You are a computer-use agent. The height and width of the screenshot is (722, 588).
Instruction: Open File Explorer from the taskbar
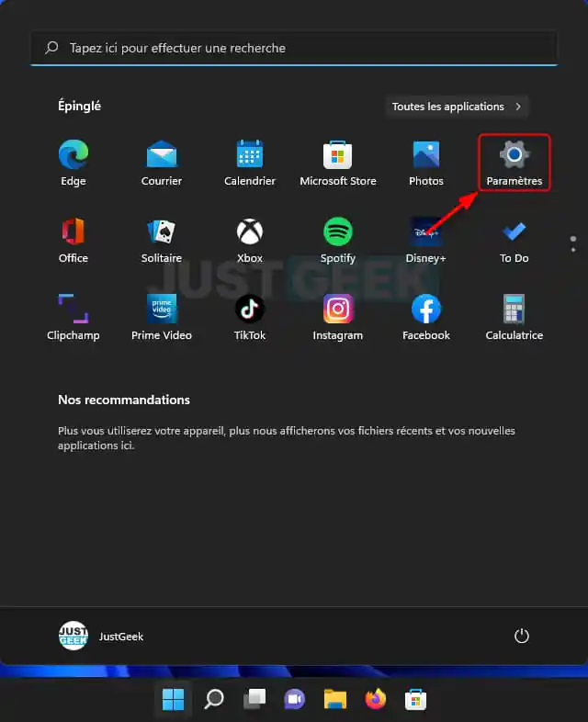point(335,699)
